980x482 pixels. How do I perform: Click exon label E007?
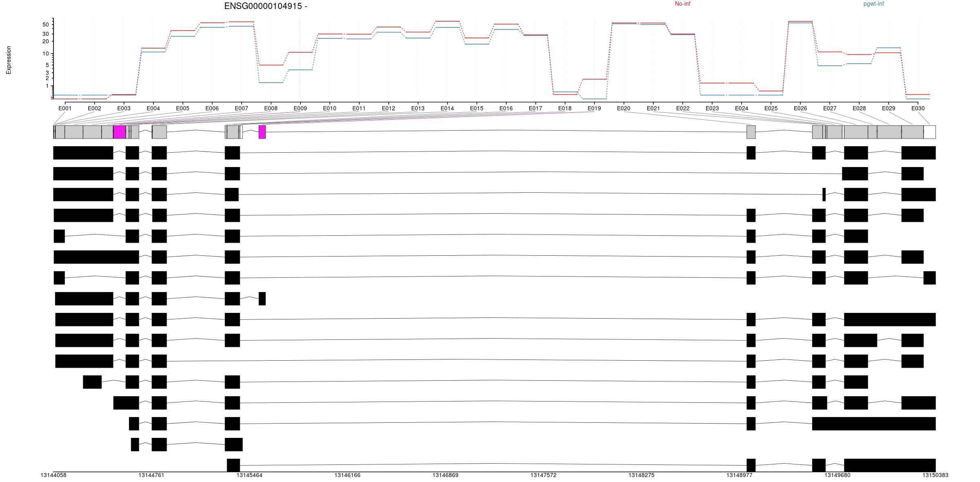pyautogui.click(x=241, y=108)
